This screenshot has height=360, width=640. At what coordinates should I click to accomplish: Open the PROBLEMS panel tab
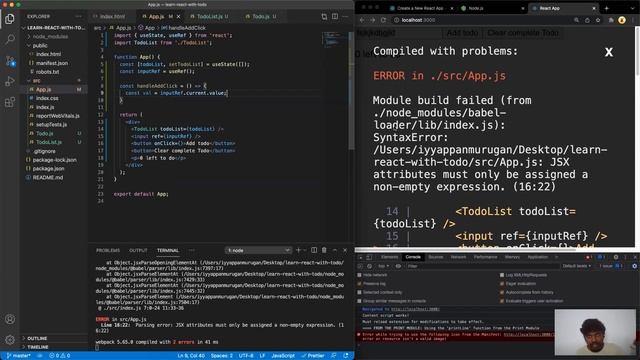pyautogui.click(x=108, y=250)
